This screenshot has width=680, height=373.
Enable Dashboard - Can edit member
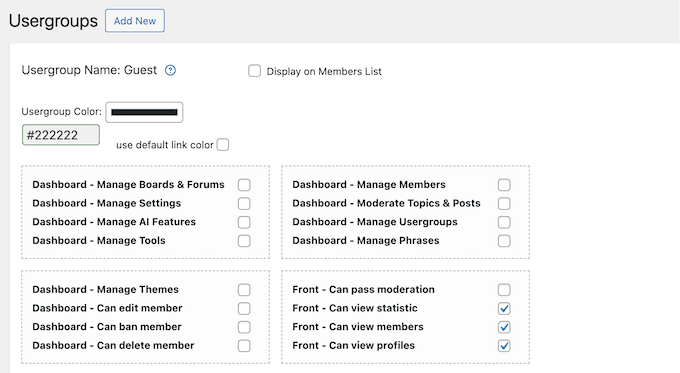pos(244,308)
